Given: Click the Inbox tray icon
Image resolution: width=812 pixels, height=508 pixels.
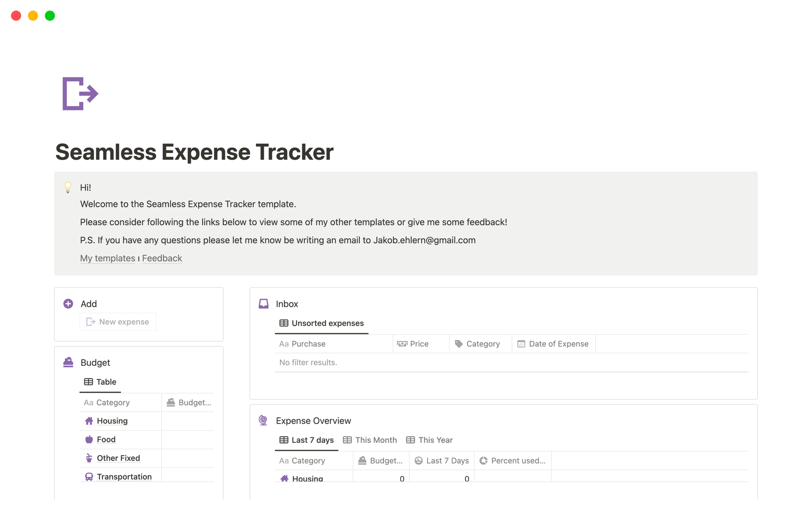Looking at the screenshot, I should click(x=263, y=304).
